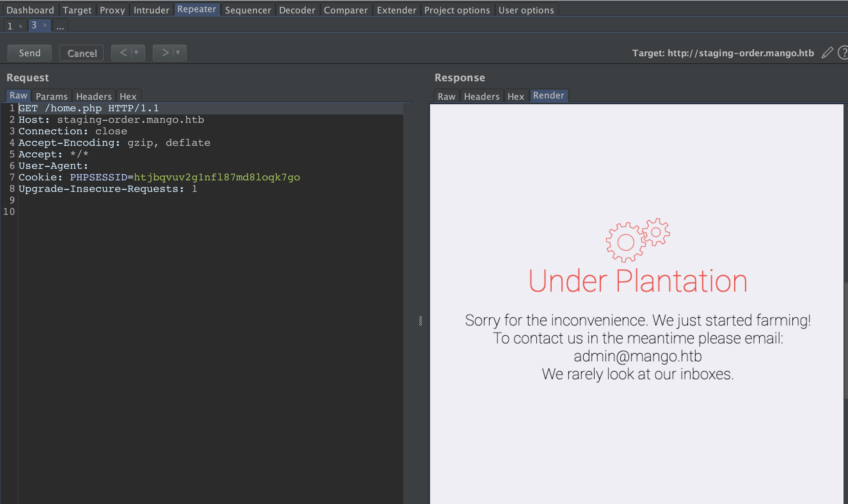Open the Sequencer tab
The height and width of the screenshot is (504, 848).
248,10
